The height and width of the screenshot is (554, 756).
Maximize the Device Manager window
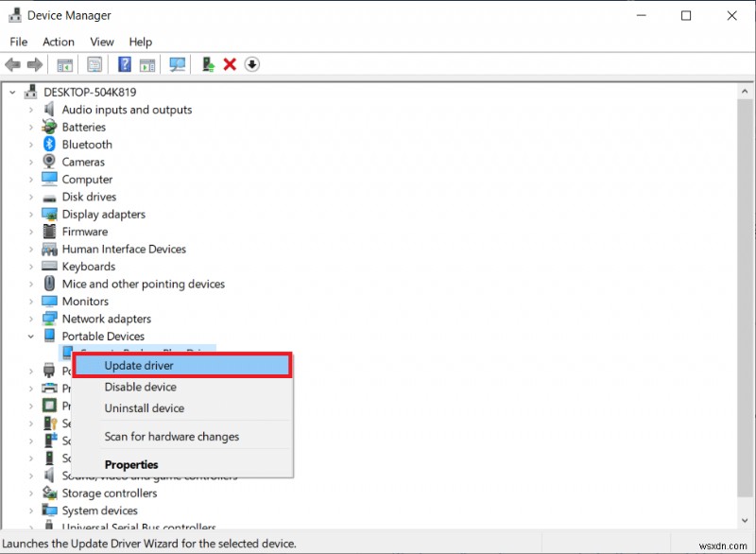pyautogui.click(x=686, y=15)
